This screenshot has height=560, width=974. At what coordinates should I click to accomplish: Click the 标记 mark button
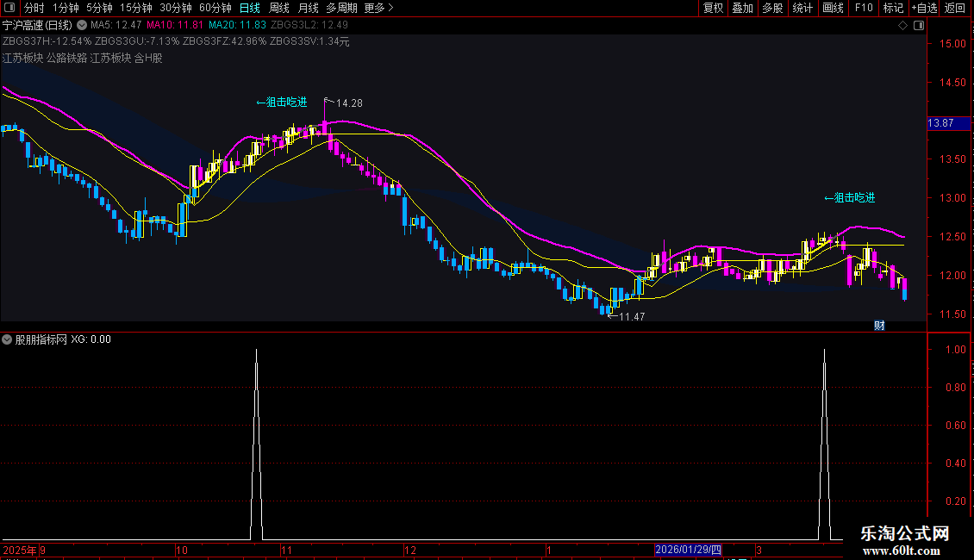click(893, 8)
